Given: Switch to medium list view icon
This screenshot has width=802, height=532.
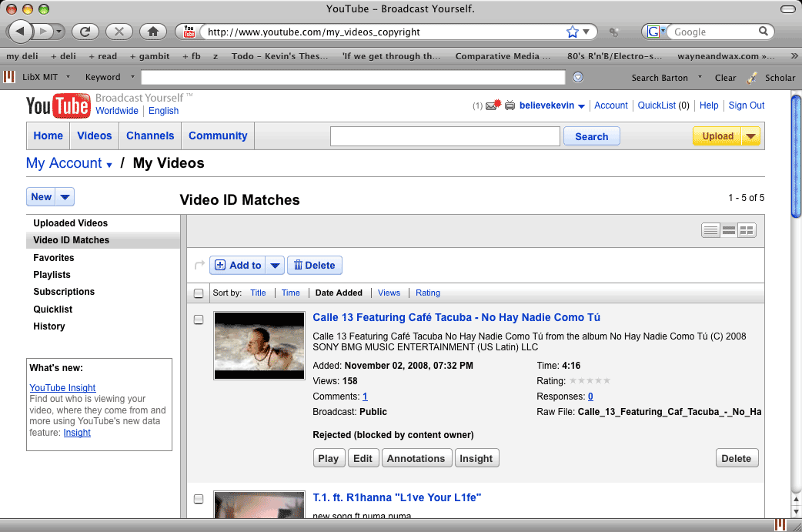Looking at the screenshot, I should coord(729,230).
